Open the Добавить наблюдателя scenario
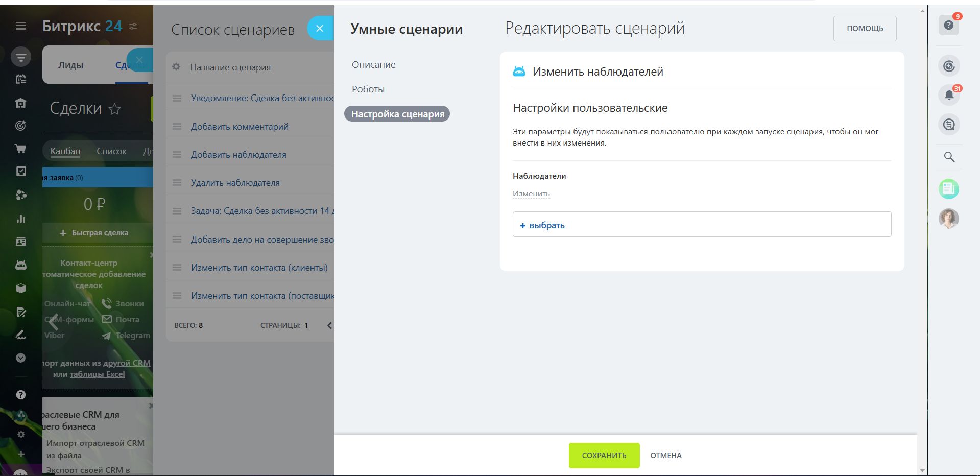 coord(238,155)
